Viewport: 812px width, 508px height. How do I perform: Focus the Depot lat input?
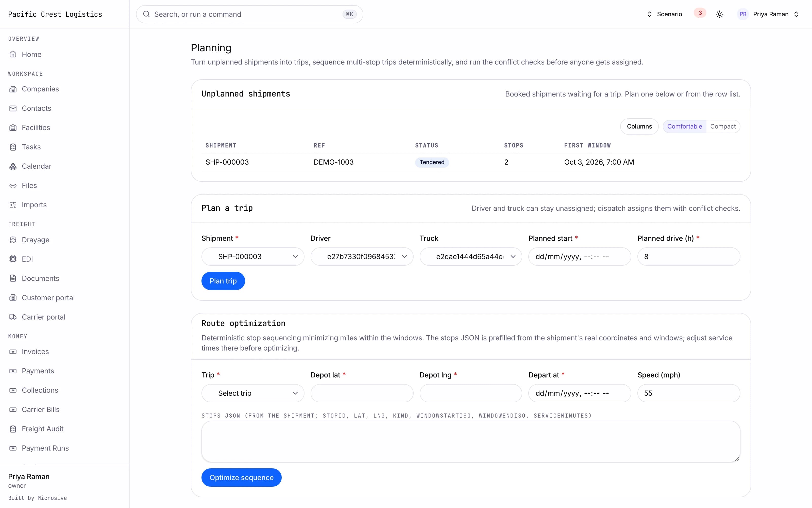(x=362, y=393)
